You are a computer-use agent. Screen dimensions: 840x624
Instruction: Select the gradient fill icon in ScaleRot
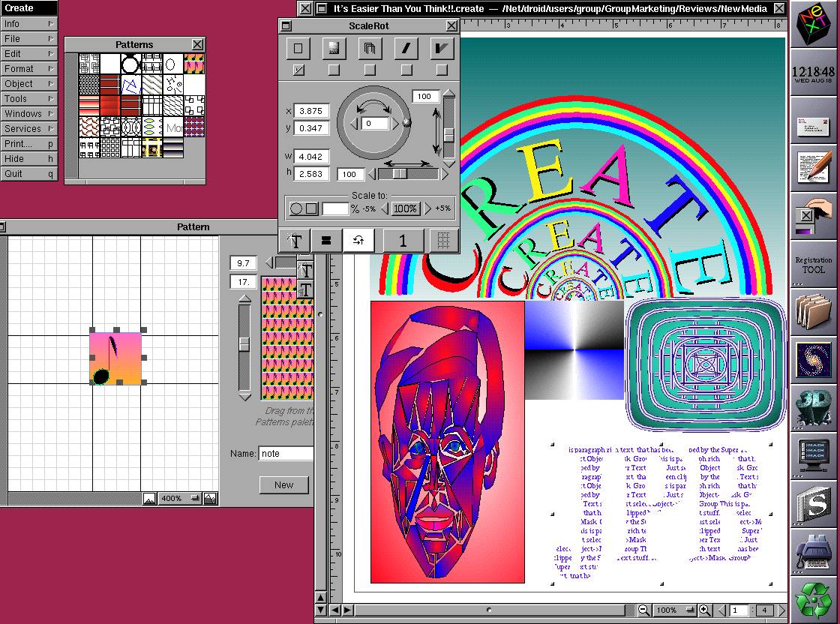click(x=334, y=48)
